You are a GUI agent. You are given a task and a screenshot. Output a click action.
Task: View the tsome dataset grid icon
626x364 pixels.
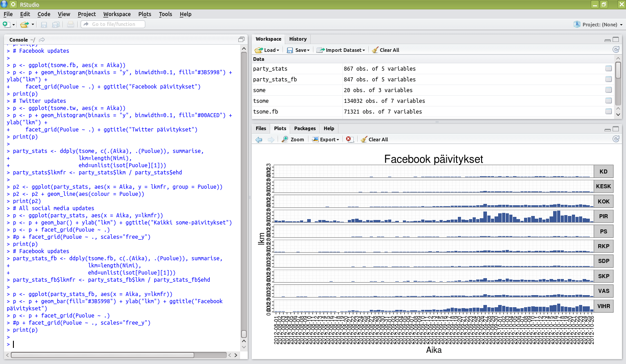[608, 101]
